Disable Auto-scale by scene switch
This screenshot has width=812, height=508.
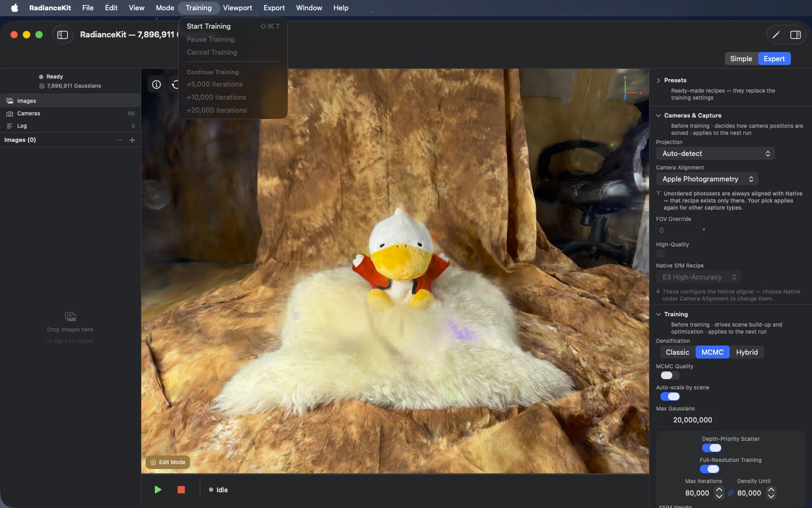670,396
